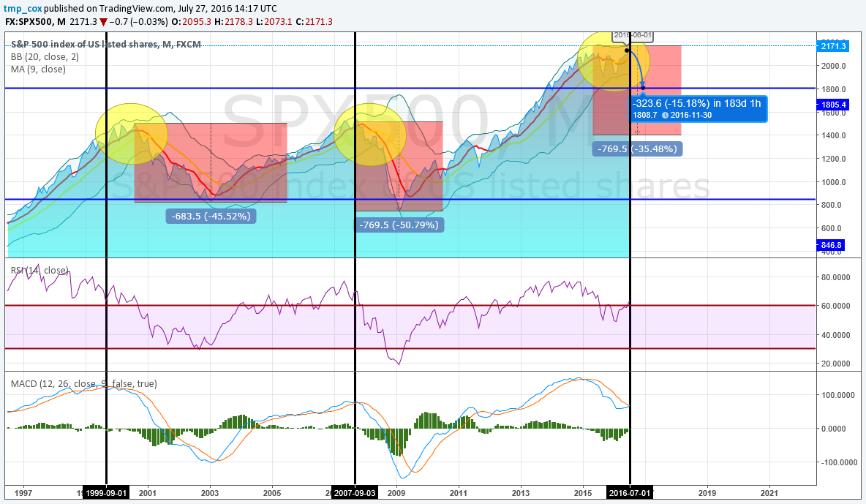
Task: Click the H:2178.3 high price value
Action: click(x=233, y=21)
